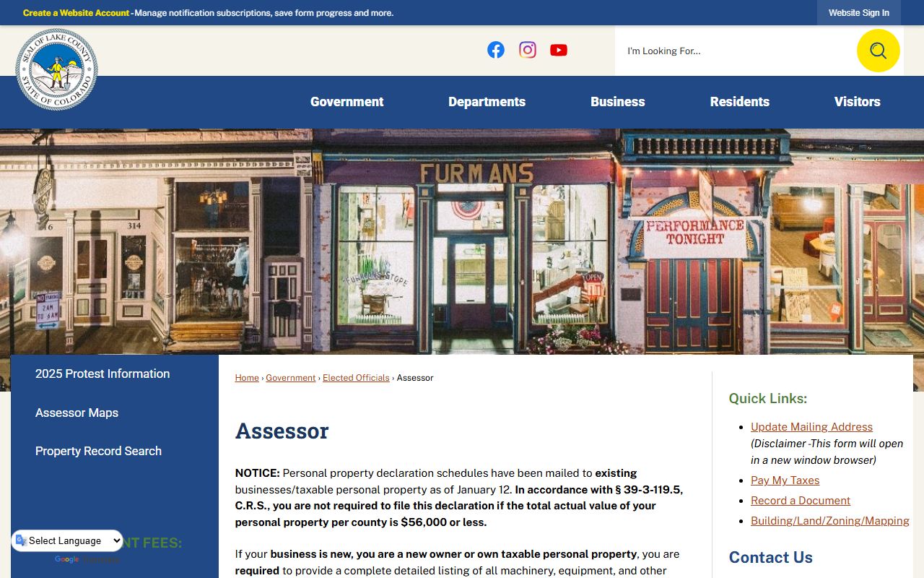The image size is (924, 578).
Task: Click the Assessor page heading
Action: tap(282, 431)
